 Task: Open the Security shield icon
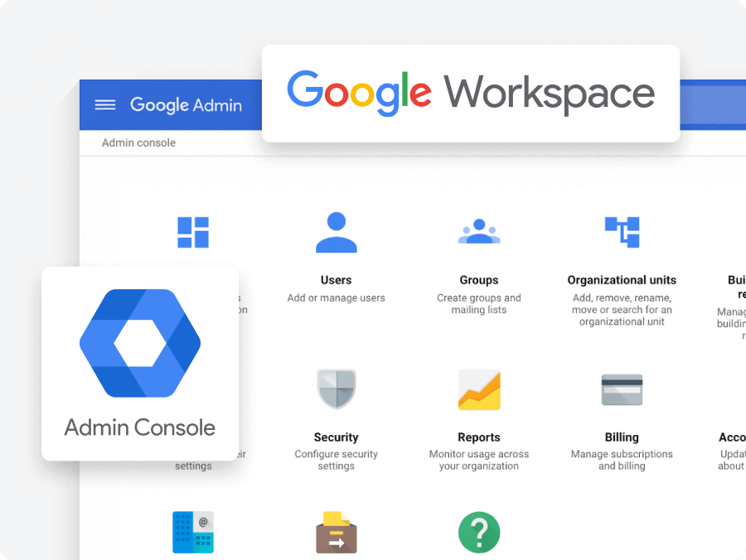point(337,389)
